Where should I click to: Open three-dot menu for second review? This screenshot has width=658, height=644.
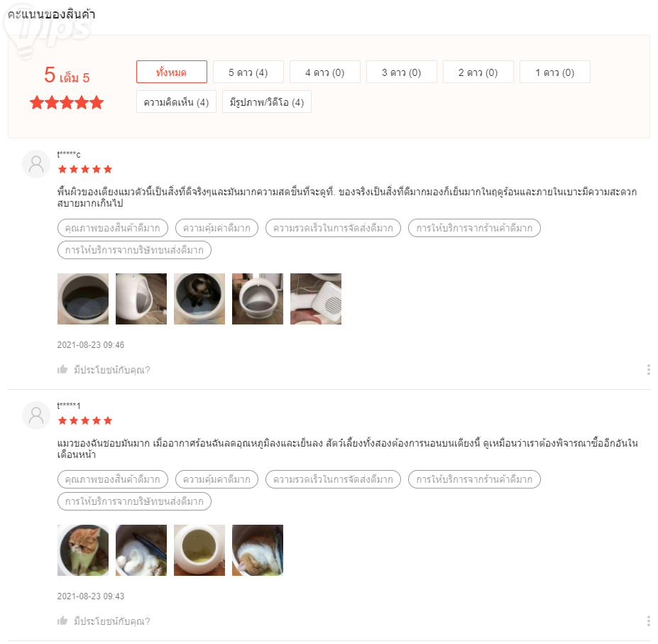pos(648,621)
